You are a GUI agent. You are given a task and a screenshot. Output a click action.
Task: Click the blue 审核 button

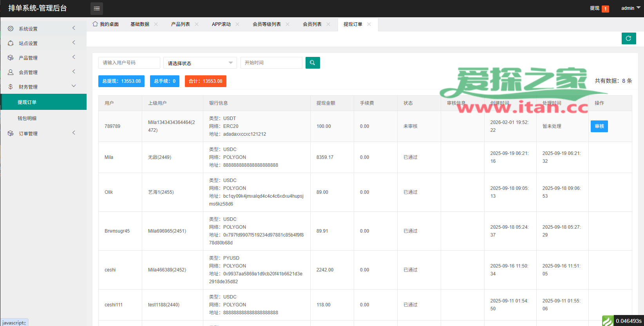click(x=599, y=126)
